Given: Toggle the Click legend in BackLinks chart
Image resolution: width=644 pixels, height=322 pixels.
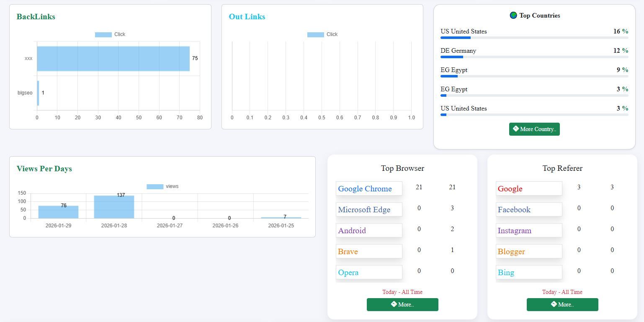Looking at the screenshot, I should tap(110, 34).
